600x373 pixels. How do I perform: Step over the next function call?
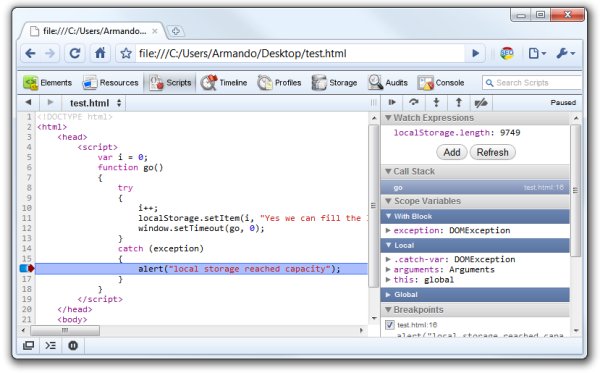(x=414, y=103)
